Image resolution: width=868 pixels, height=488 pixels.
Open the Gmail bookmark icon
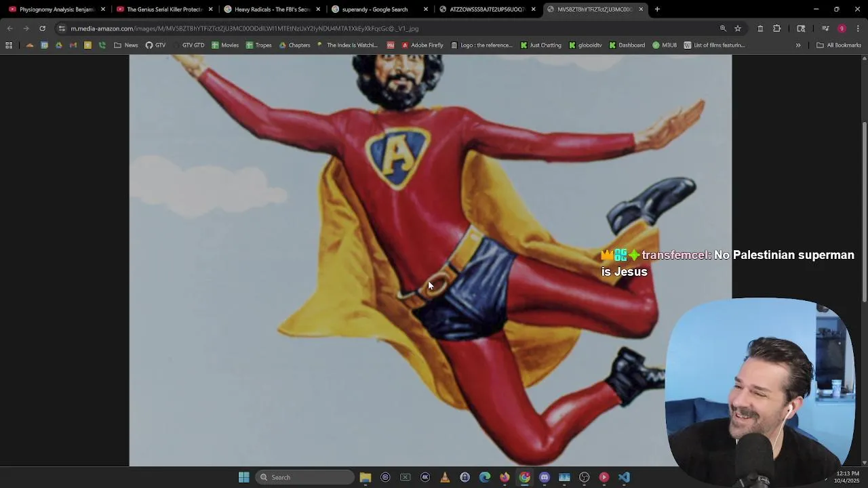[73, 45]
